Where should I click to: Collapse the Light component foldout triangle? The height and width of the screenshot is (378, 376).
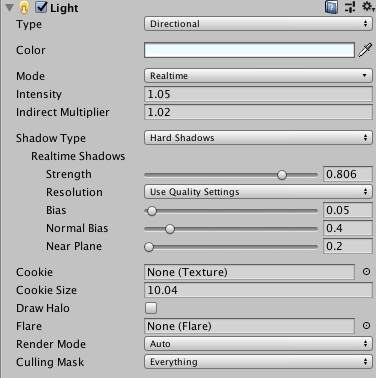coord(10,8)
